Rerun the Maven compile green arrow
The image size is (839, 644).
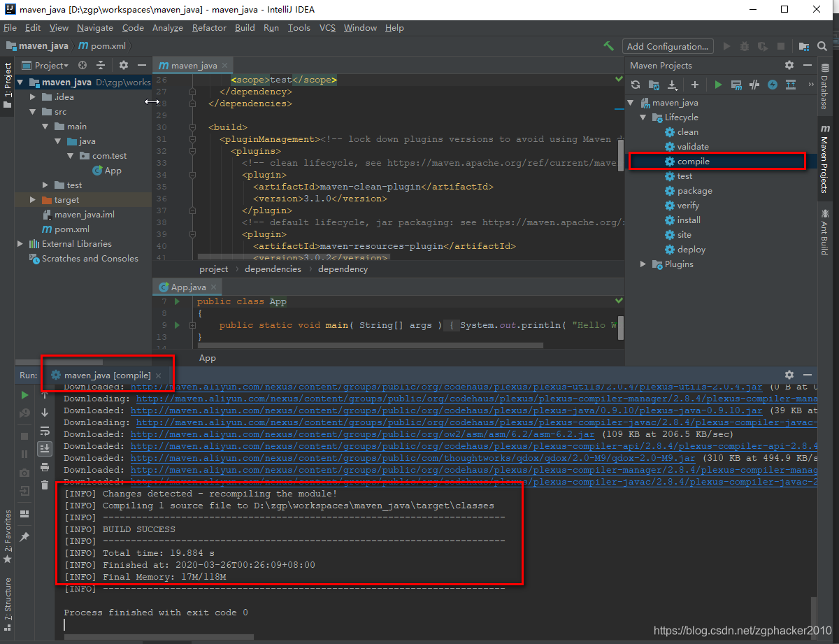pos(25,395)
